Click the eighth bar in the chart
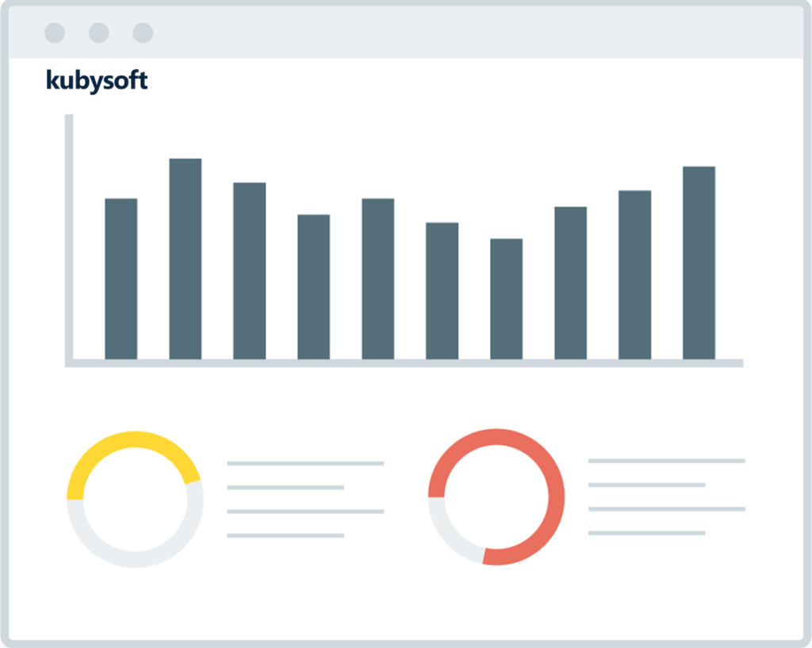Image resolution: width=812 pixels, height=648 pixels. [570, 282]
